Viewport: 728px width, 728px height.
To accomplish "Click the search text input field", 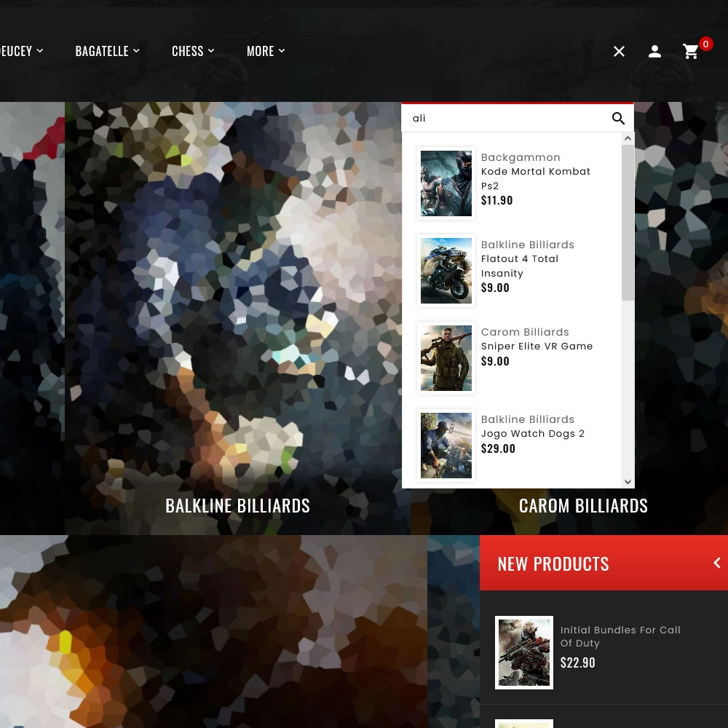I will tap(506, 119).
